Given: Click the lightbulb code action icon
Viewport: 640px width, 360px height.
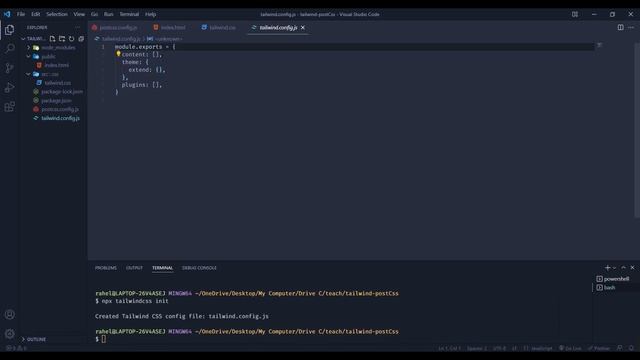Looking at the screenshot, I should [x=118, y=53].
